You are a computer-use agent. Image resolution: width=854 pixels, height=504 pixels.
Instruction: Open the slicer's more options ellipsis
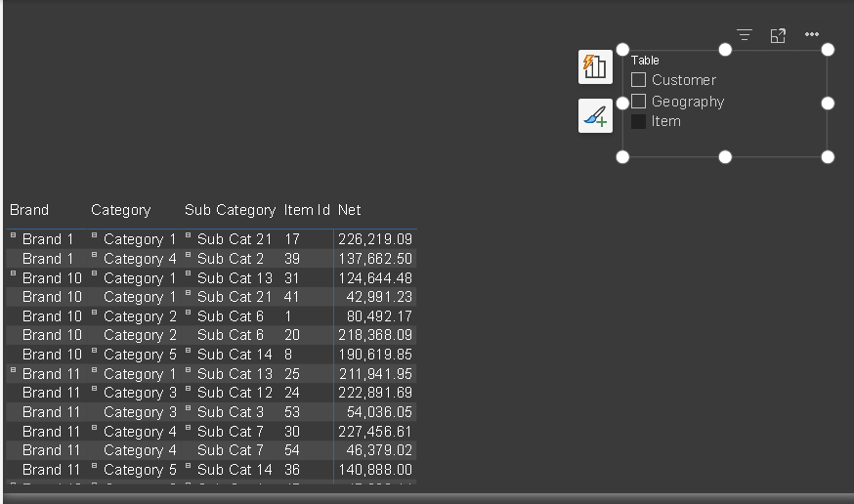point(812,34)
